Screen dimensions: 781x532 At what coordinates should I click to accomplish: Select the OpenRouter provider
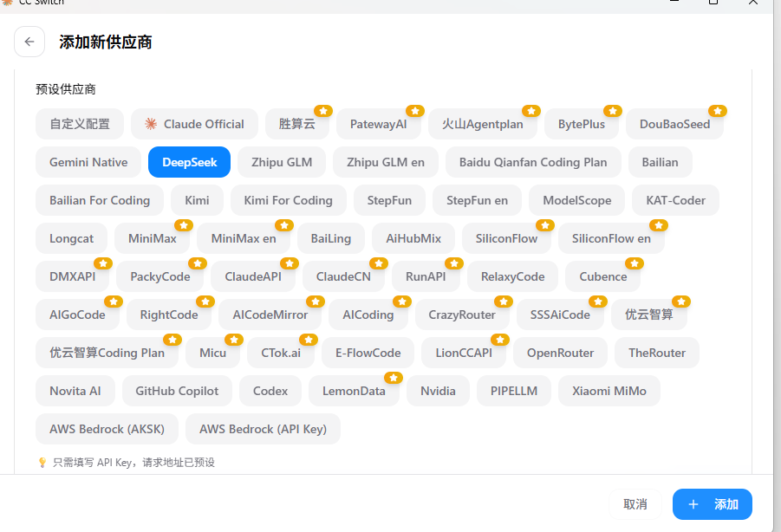560,353
